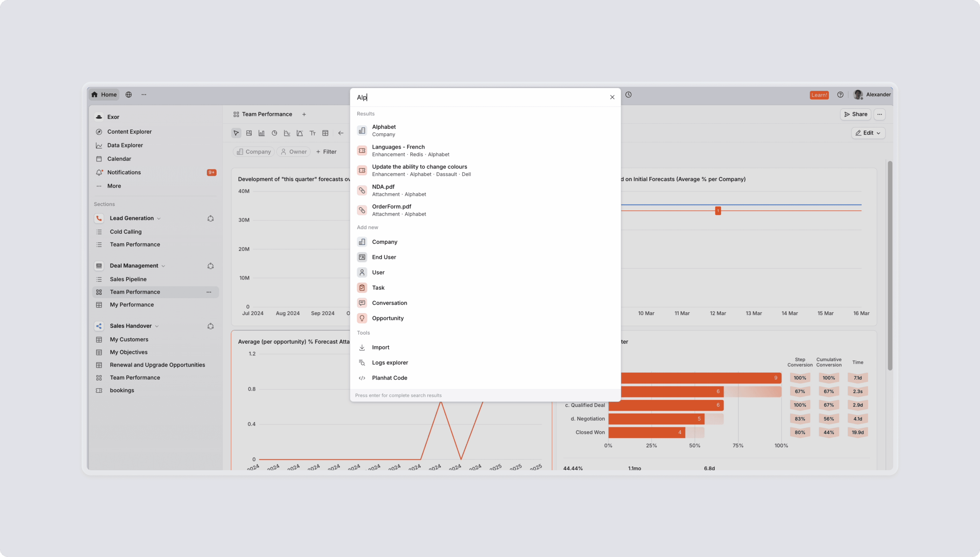
Task: Select the pointer cursor tool in toolbar
Action: (236, 133)
